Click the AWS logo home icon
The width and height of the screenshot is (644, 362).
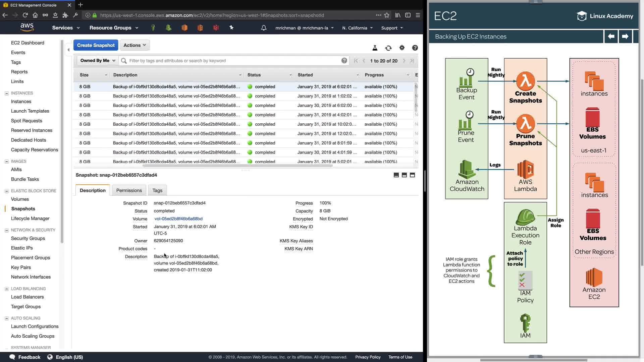(27, 27)
